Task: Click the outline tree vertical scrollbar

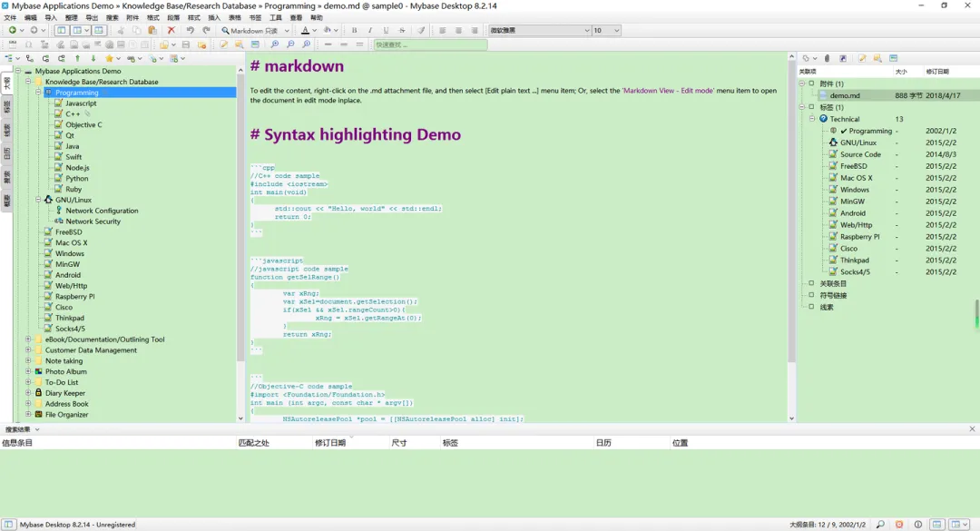Action: pyautogui.click(x=240, y=244)
